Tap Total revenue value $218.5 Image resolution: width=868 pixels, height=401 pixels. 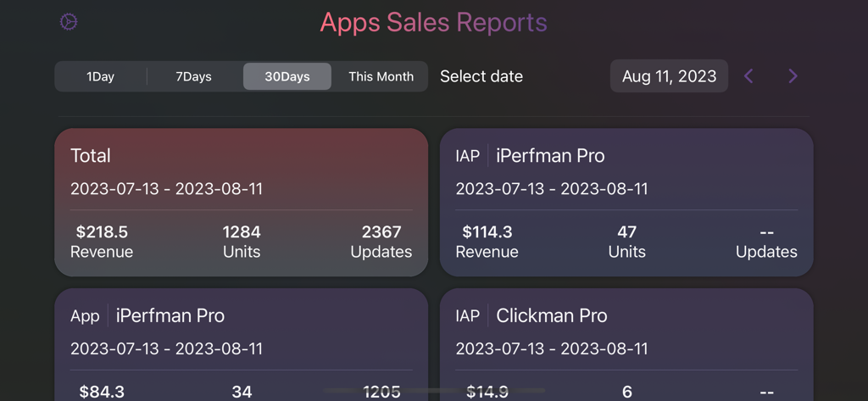pyautogui.click(x=102, y=232)
